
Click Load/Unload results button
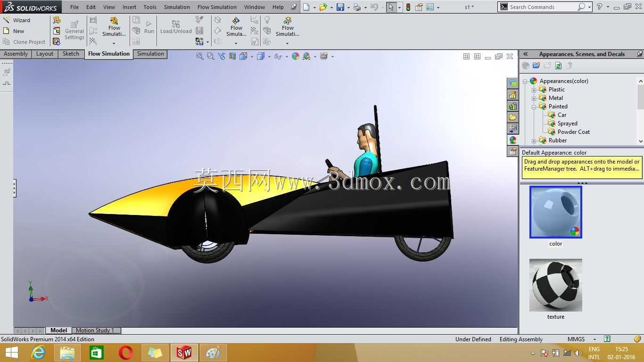pos(176,27)
